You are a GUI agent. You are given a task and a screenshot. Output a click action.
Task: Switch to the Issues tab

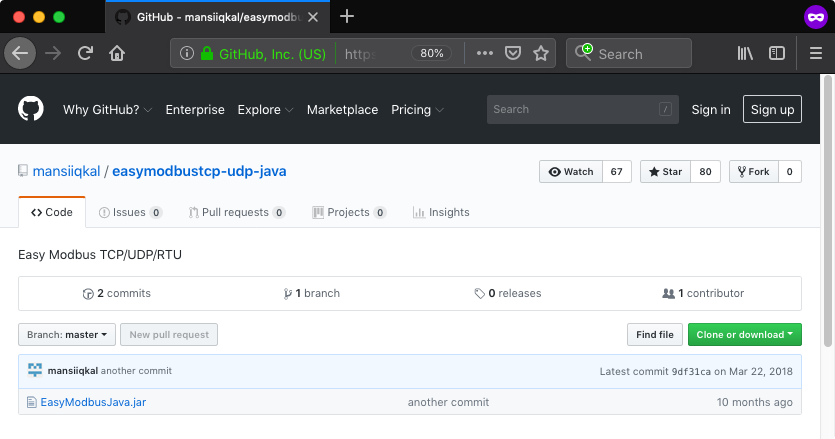(x=130, y=212)
